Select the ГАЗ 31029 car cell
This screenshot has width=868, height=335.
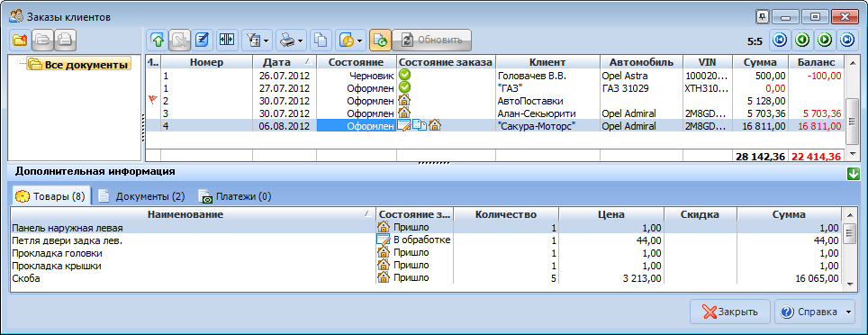[x=642, y=87]
